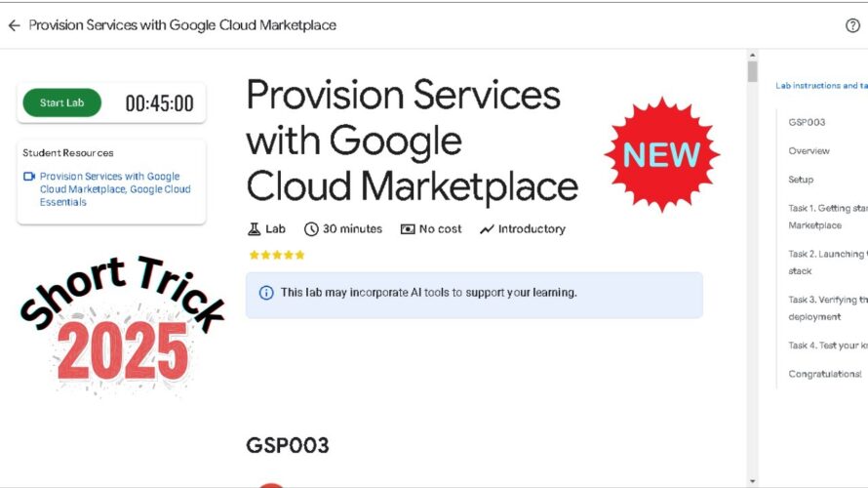Open the Provision Services student resource link
Image resolution: width=868 pixels, height=488 pixels.
[115, 189]
